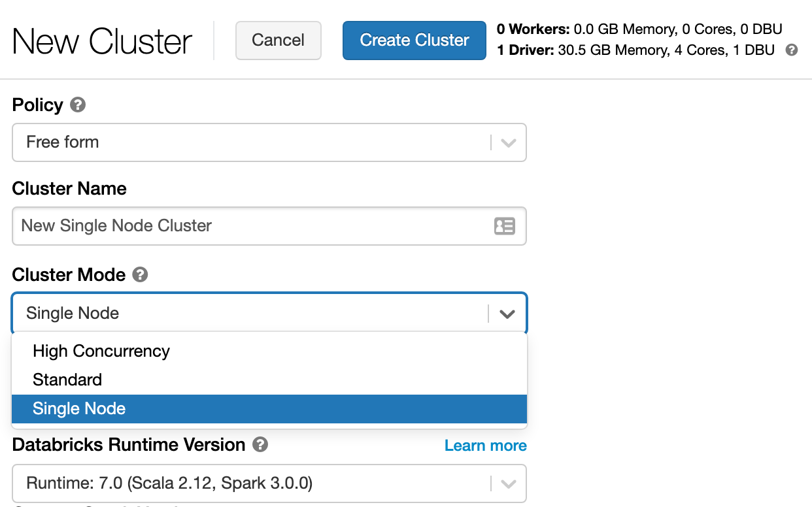Click the help icon next to driver summary
The image size is (812, 507).
[x=792, y=50]
